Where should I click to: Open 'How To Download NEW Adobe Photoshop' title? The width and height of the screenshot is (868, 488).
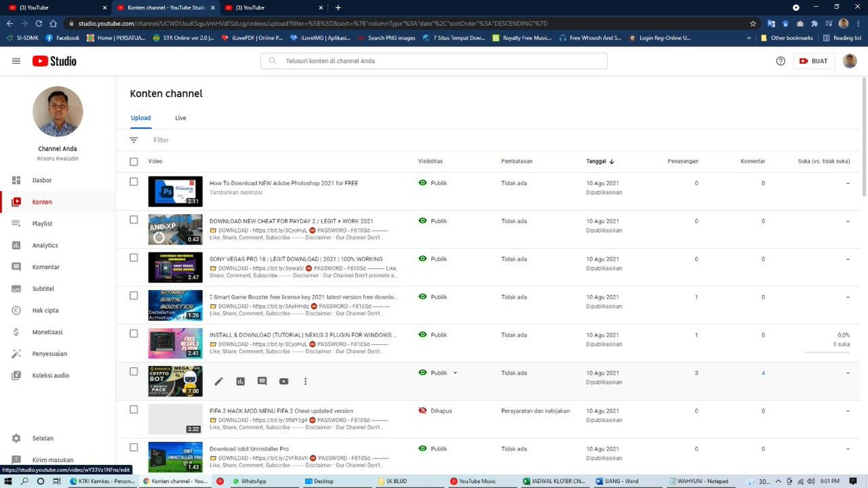coord(284,183)
